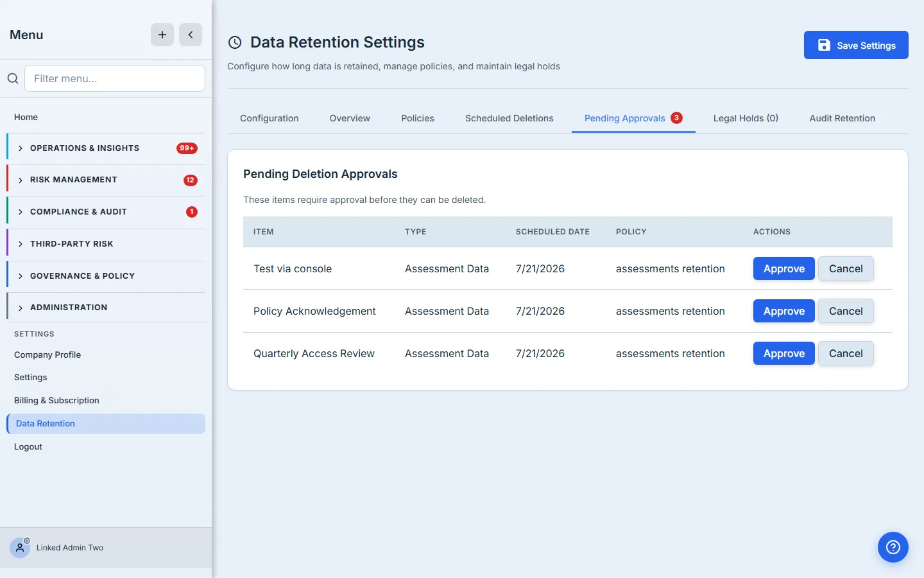Expand the Administration chevron

coord(21,308)
